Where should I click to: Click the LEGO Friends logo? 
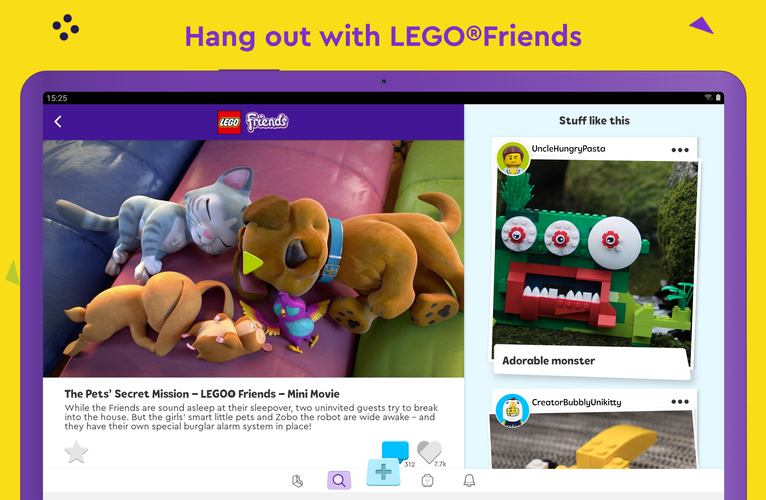pyautogui.click(x=253, y=122)
